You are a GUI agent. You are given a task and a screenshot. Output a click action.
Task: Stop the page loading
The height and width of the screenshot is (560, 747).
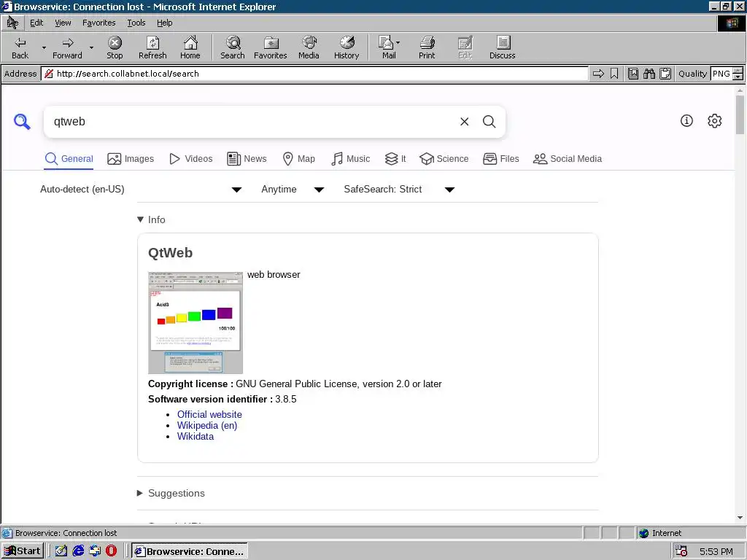click(x=115, y=47)
